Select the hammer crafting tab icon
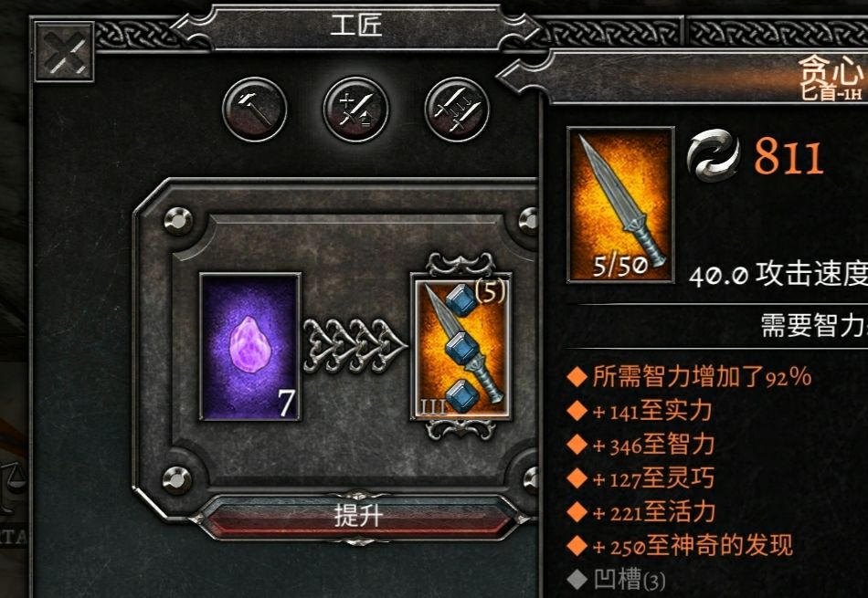 [255, 109]
